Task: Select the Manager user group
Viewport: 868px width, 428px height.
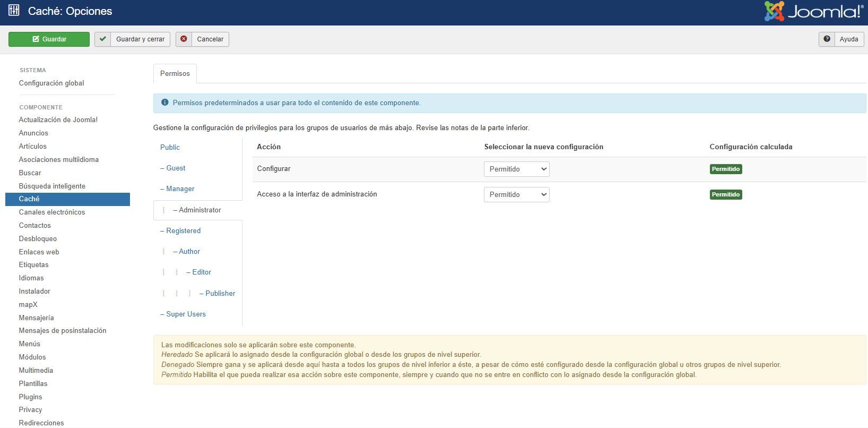Action: tap(180, 189)
